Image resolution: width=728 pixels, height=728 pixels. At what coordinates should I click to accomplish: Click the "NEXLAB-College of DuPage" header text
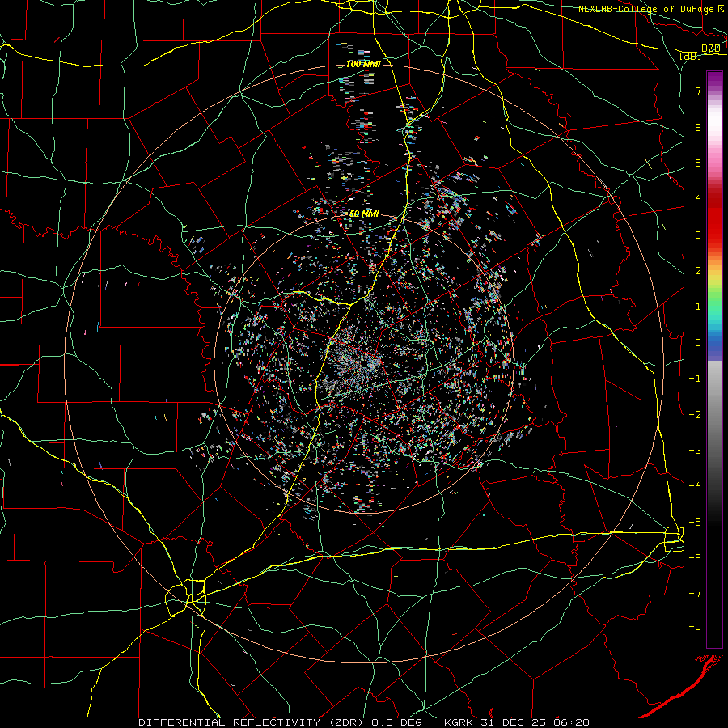pos(645,9)
